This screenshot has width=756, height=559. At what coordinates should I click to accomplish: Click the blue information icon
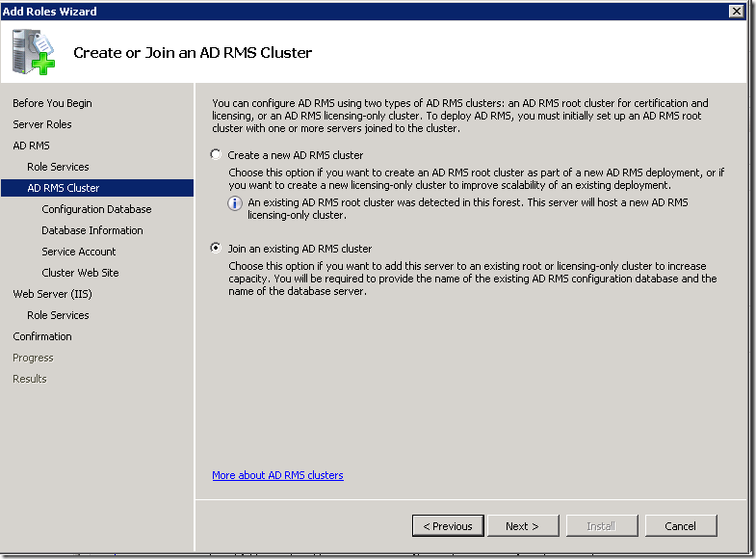coord(235,203)
